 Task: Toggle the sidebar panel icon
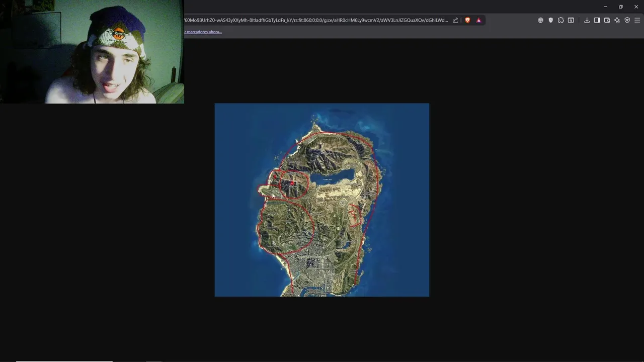click(597, 20)
